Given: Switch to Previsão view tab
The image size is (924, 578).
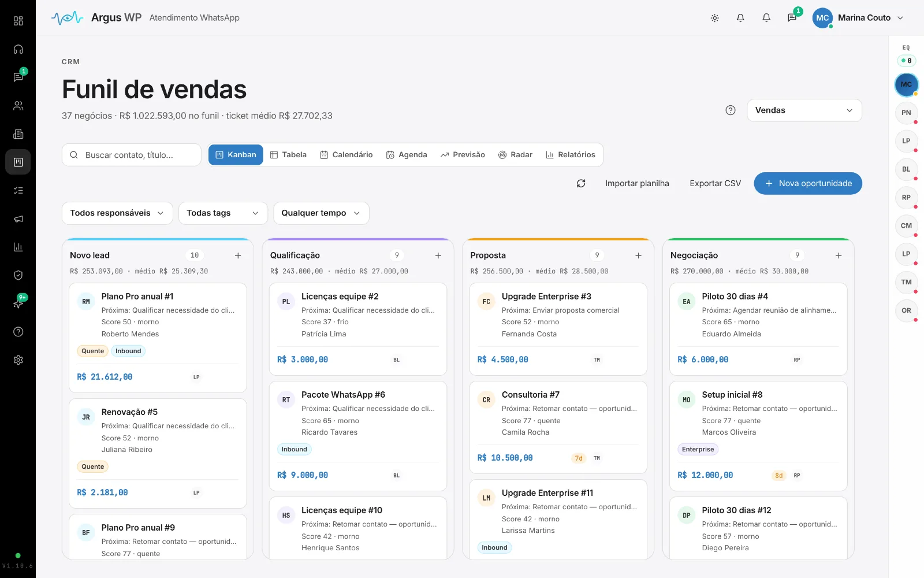Looking at the screenshot, I should pos(463,155).
